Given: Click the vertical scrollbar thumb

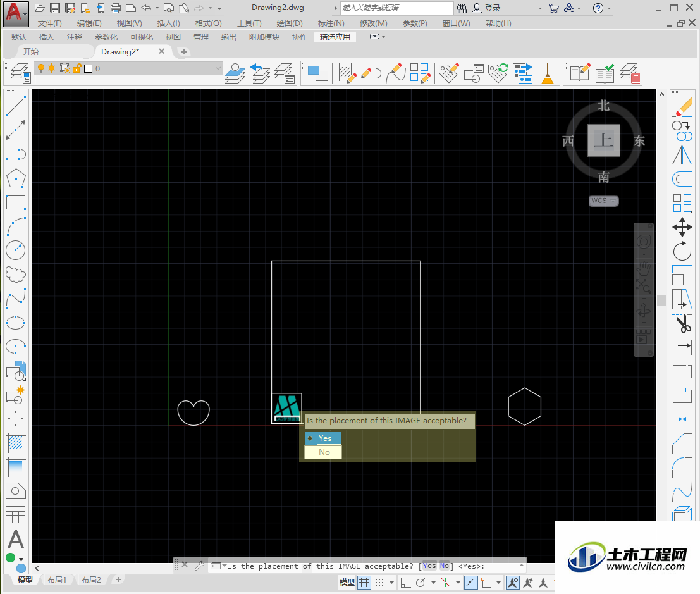Looking at the screenshot, I should (661, 300).
